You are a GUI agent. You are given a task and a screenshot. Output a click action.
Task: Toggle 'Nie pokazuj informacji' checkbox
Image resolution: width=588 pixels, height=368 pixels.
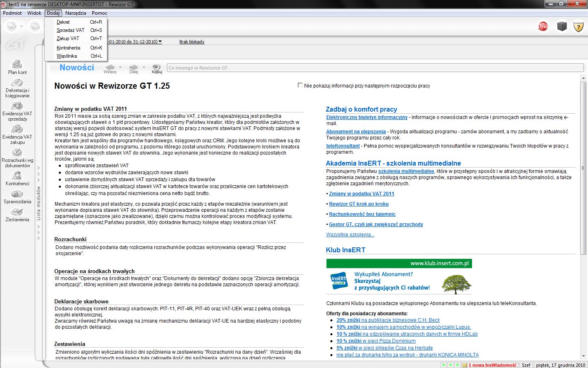[x=300, y=85]
